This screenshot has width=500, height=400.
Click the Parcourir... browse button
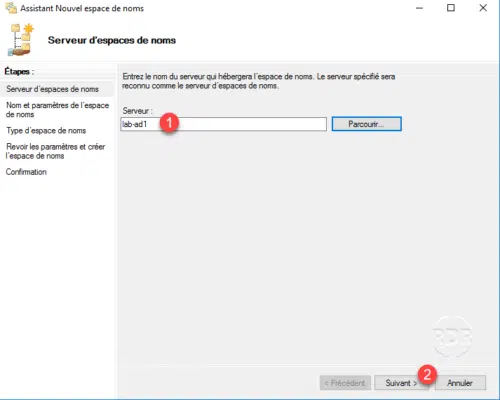tap(366, 124)
